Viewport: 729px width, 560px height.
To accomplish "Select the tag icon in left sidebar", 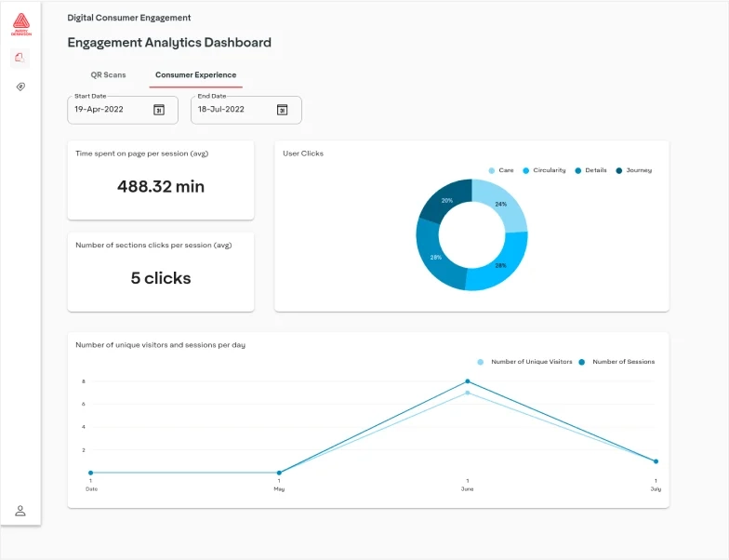I will pos(20,87).
